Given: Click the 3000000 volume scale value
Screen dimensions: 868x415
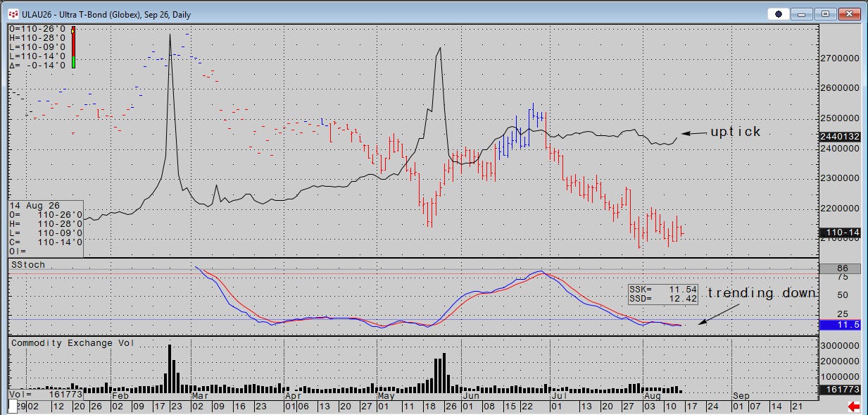Looking at the screenshot, I should tap(840, 346).
